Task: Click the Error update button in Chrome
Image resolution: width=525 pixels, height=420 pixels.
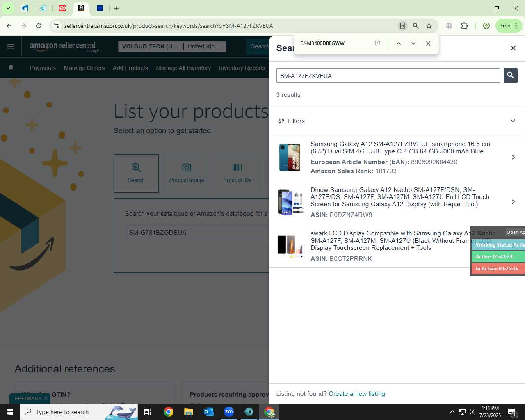Action: (x=509, y=26)
